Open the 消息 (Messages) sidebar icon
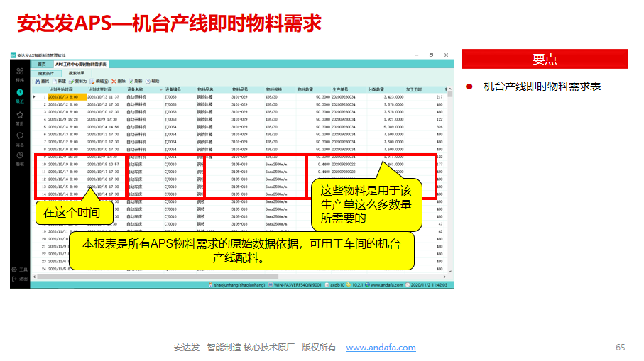The image size is (644, 361). (x=20, y=136)
